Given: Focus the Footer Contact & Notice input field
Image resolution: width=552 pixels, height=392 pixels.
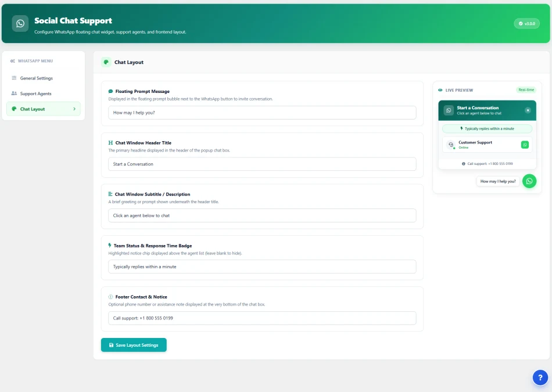Looking at the screenshot, I should 262,318.
